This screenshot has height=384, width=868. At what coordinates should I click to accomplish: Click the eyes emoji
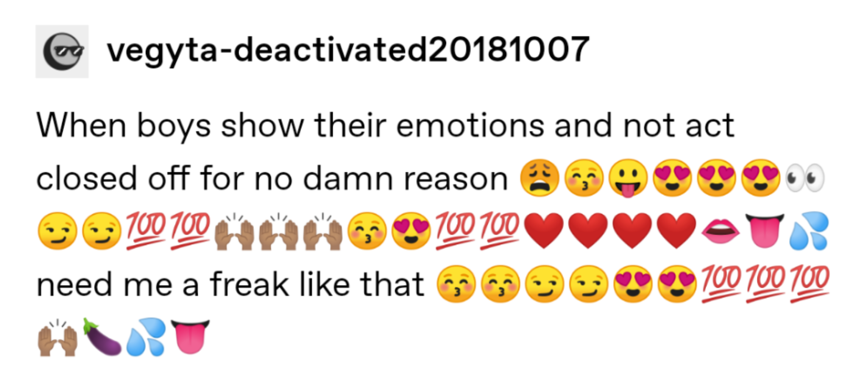tap(804, 178)
